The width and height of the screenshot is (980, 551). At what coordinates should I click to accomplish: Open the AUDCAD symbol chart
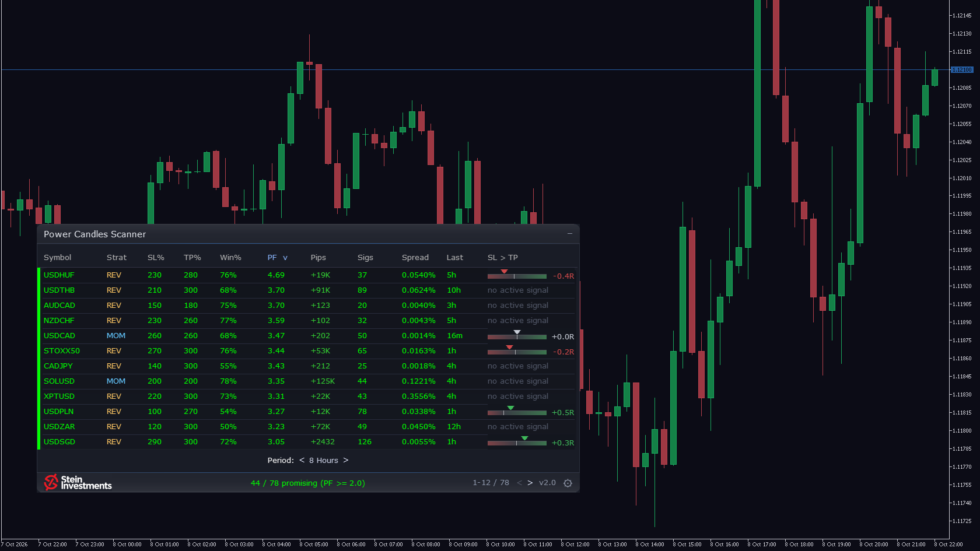point(60,305)
